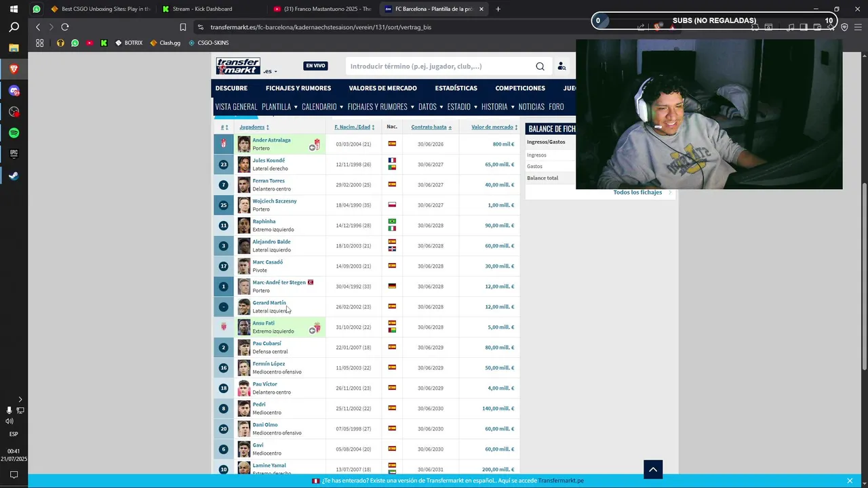
Task: Open File Explorer from the taskbar
Action: [14, 48]
